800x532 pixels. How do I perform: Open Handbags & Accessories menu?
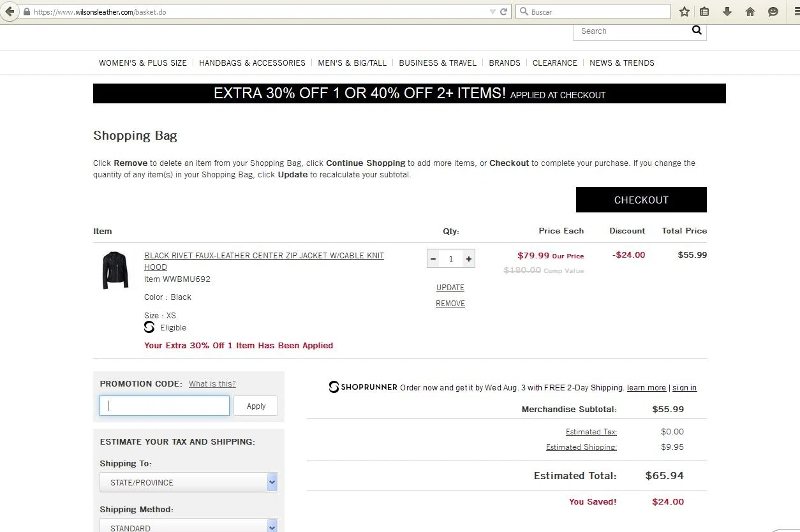pos(252,63)
